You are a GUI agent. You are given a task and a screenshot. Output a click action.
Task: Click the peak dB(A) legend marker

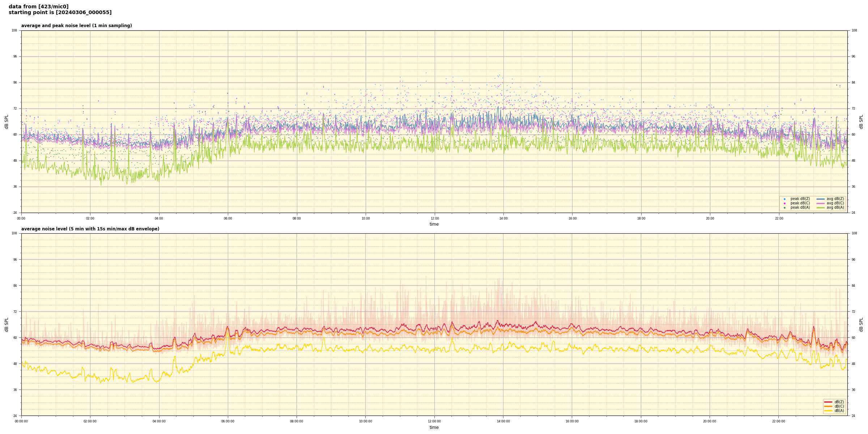[x=784, y=208]
